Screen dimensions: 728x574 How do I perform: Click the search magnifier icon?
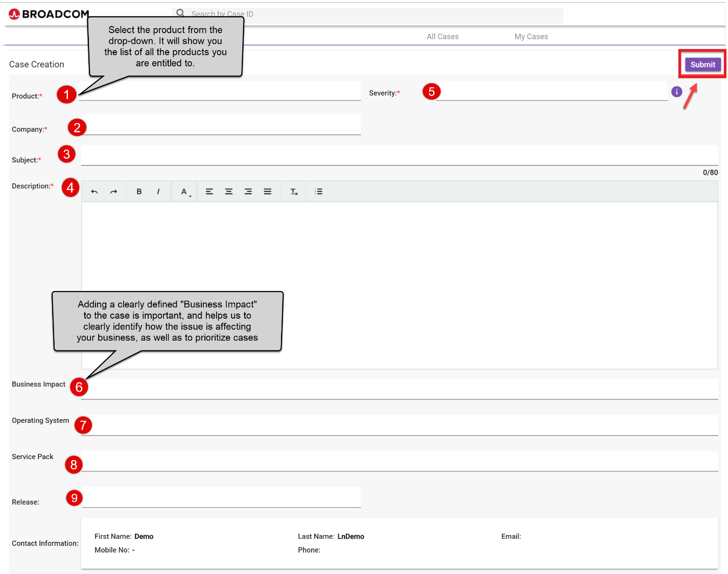[x=180, y=13]
